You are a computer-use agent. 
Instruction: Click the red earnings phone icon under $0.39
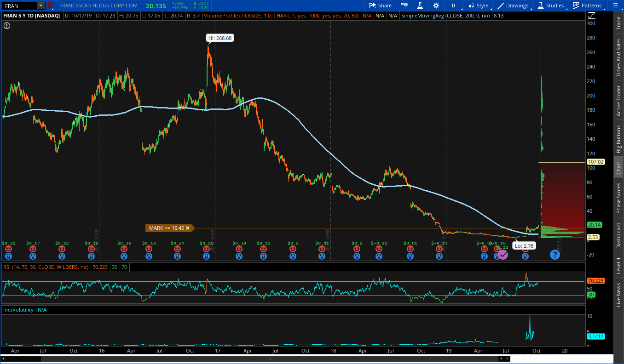239,249
